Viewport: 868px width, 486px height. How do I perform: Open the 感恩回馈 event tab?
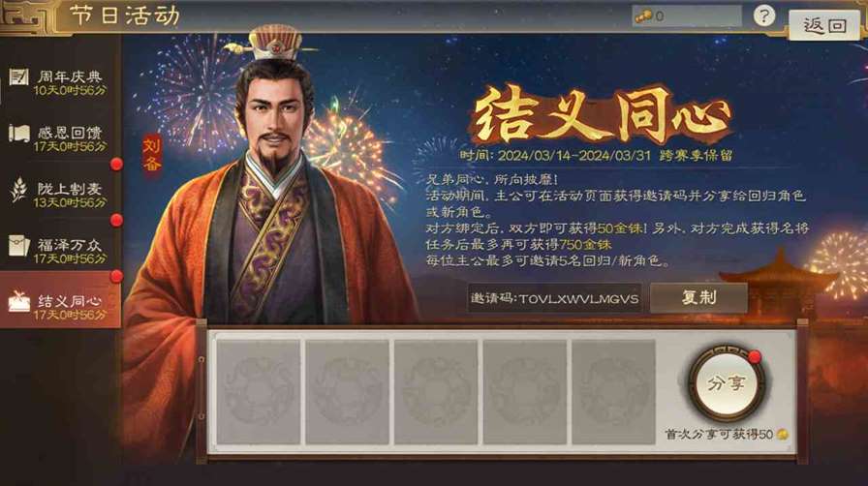click(x=60, y=137)
